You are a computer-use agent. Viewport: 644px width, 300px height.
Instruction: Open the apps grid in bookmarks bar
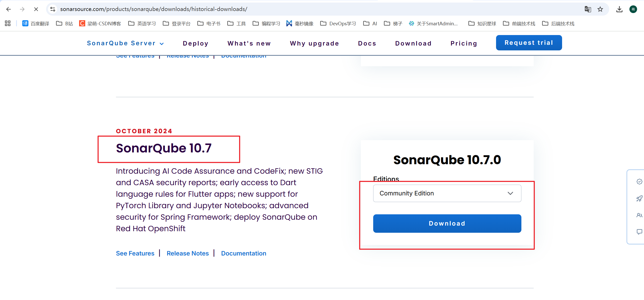[8, 24]
